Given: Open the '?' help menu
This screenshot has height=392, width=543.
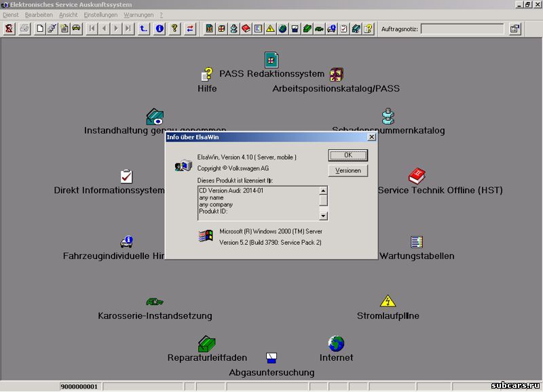Looking at the screenshot, I should pos(161,15).
